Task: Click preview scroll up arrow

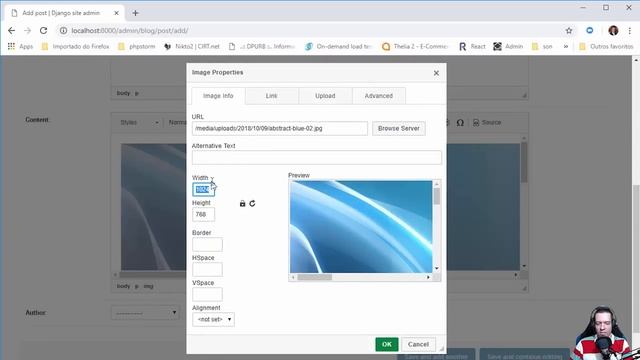Action: (x=437, y=184)
